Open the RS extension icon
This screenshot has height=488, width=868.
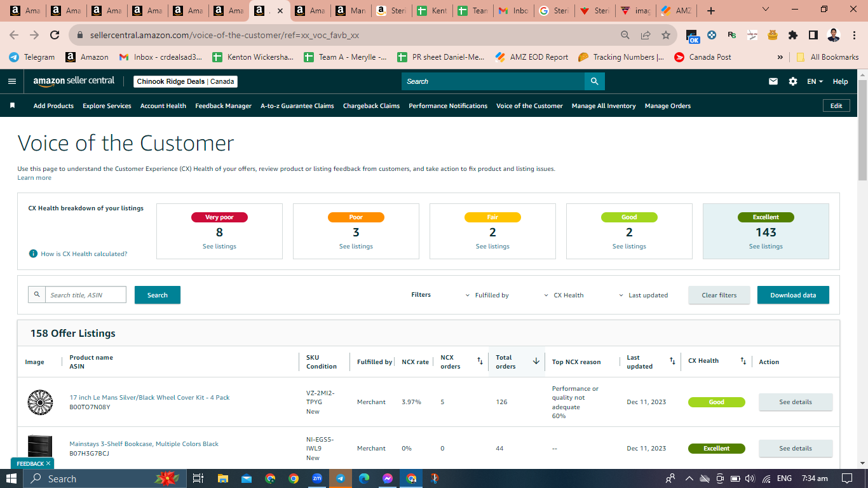(732, 35)
